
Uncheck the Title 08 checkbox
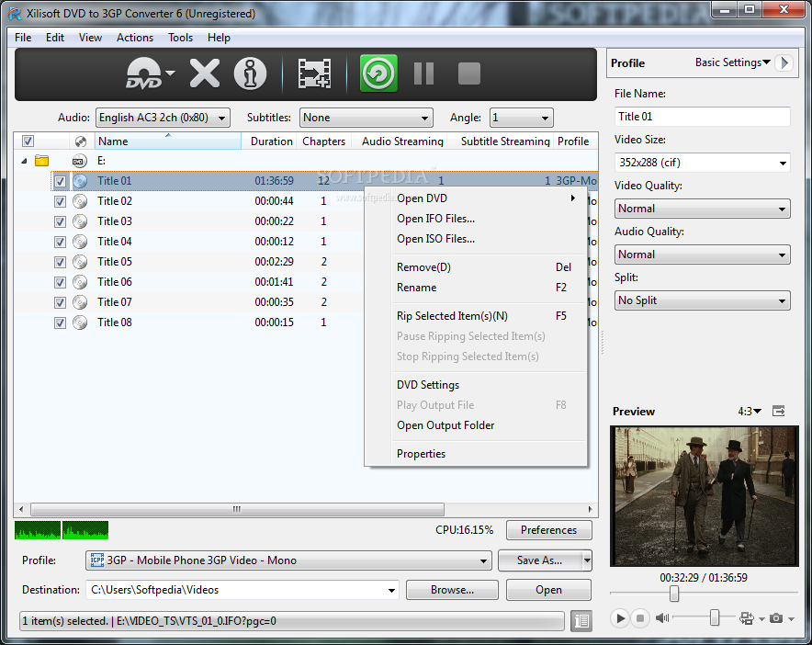pyautogui.click(x=60, y=322)
